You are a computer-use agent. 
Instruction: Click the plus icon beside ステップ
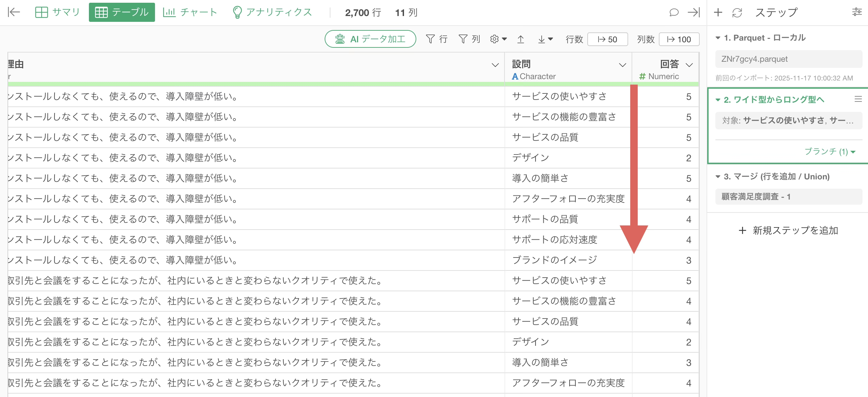[718, 13]
